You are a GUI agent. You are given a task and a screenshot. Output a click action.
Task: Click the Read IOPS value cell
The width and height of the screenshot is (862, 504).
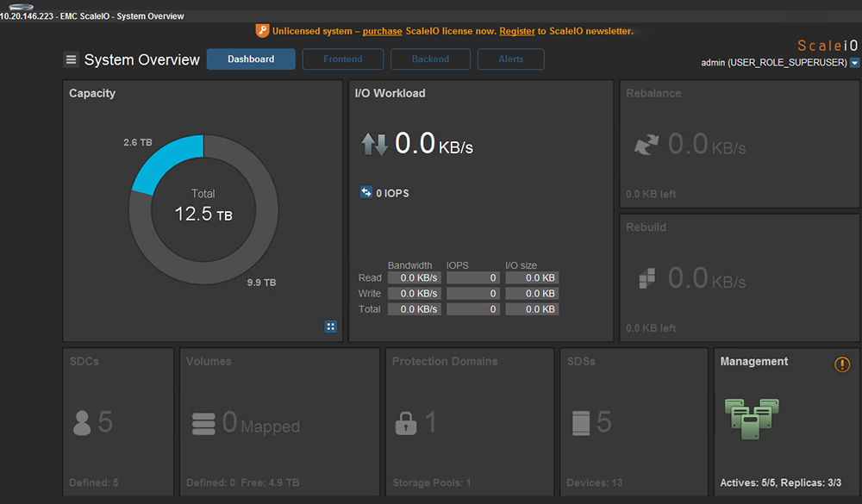[x=473, y=277]
